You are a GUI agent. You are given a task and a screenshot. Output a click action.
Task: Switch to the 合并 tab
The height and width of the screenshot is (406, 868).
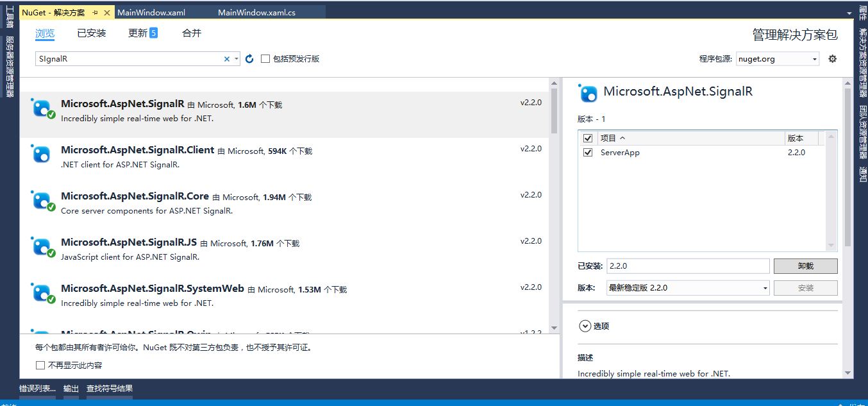click(x=192, y=33)
